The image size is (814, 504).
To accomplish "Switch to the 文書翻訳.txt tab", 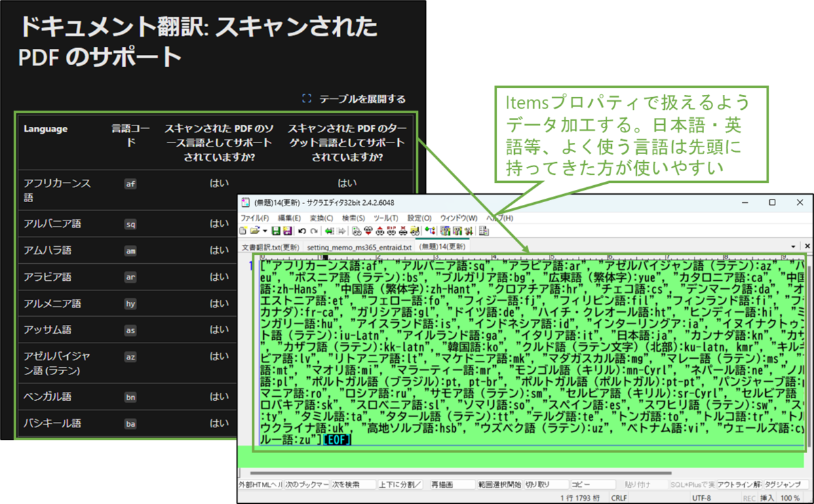I will click(x=271, y=247).
